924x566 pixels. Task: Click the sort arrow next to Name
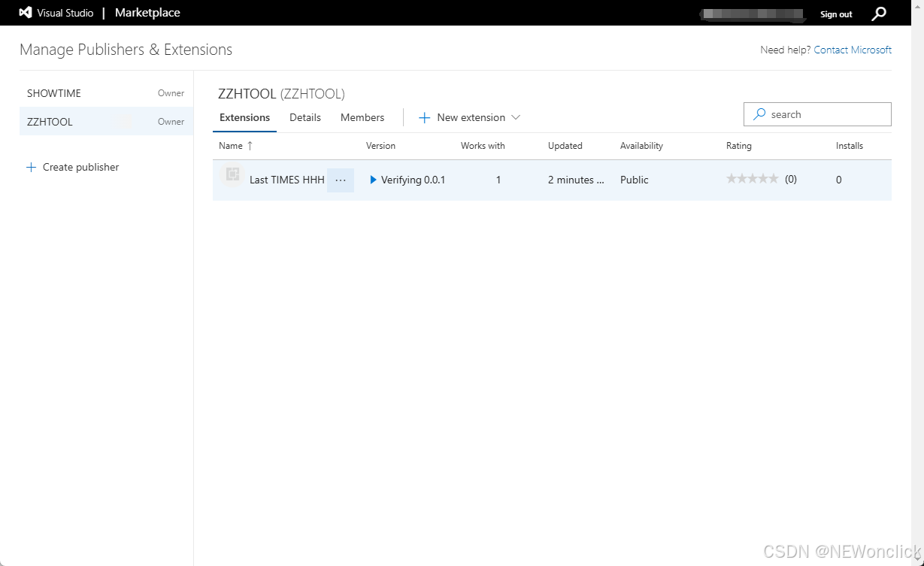(250, 146)
